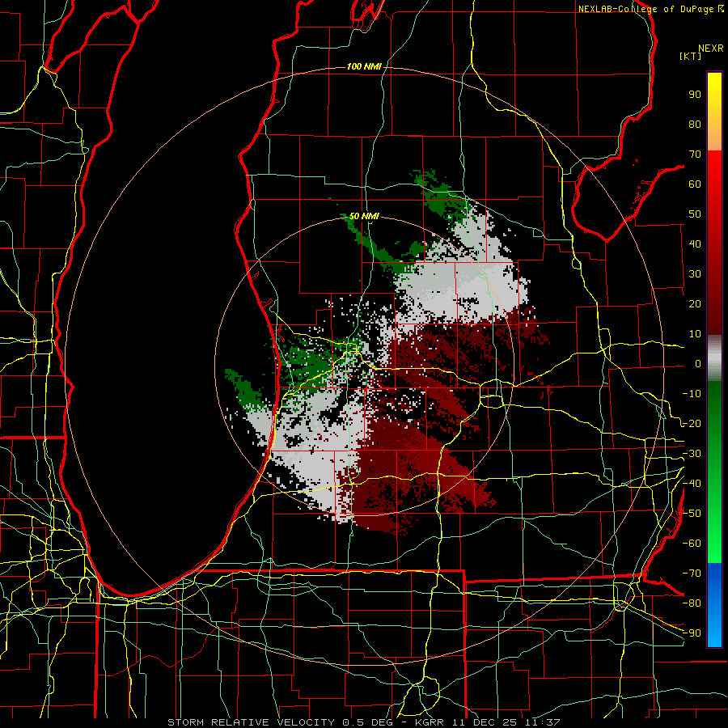Screen dimensions: 728x728
Task: Select the -30 knots legend value
Action: (692, 454)
